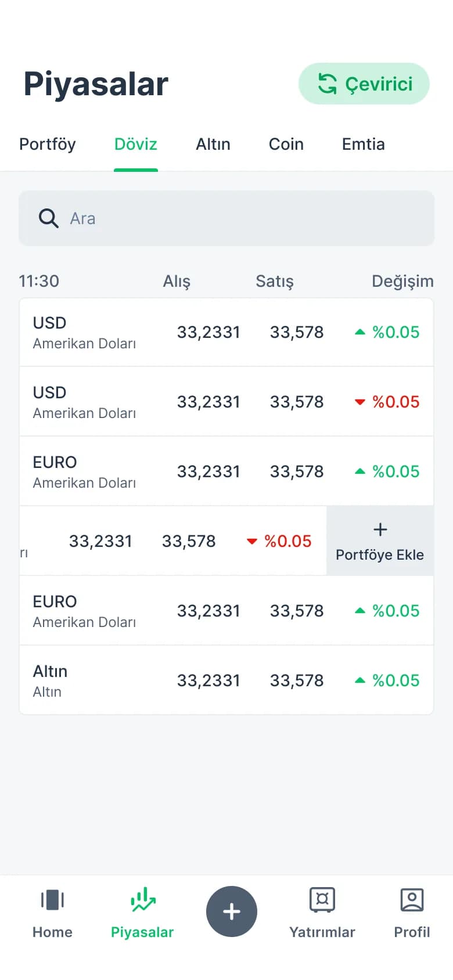Switch to the Portföy tab

click(x=48, y=144)
